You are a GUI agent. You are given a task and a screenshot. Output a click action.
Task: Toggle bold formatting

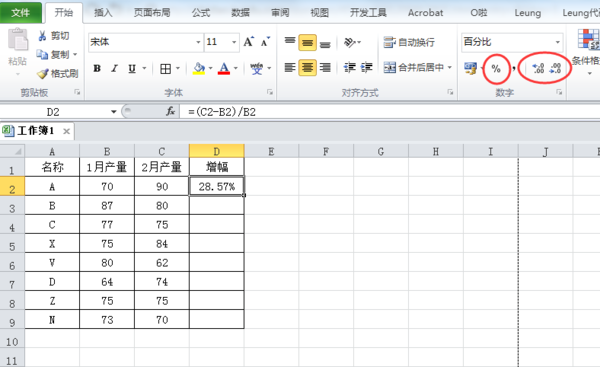pyautogui.click(x=97, y=69)
